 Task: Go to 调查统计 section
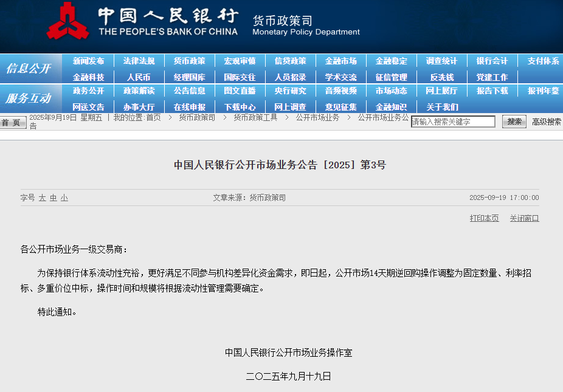click(441, 61)
